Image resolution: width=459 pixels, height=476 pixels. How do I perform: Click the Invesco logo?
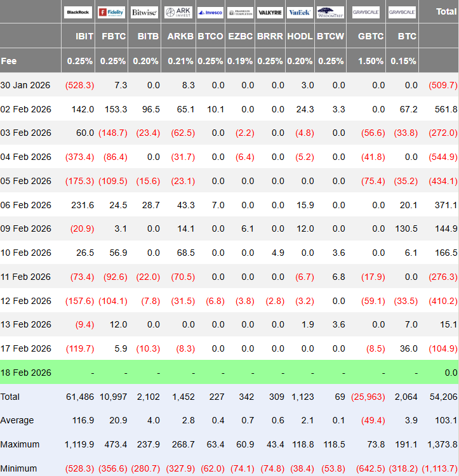pos(210,13)
